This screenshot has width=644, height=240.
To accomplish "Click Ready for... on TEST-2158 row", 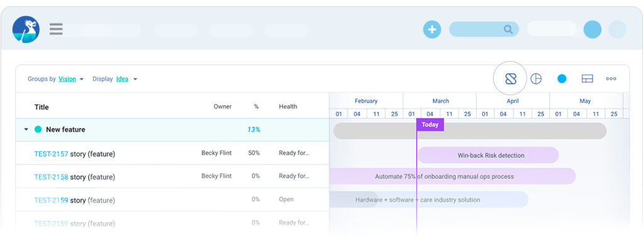I will coord(294,176).
